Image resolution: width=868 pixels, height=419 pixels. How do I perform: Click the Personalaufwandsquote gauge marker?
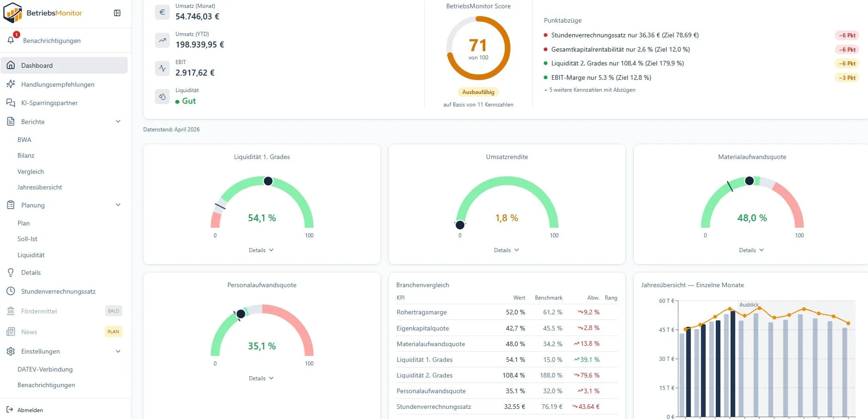[x=241, y=314]
